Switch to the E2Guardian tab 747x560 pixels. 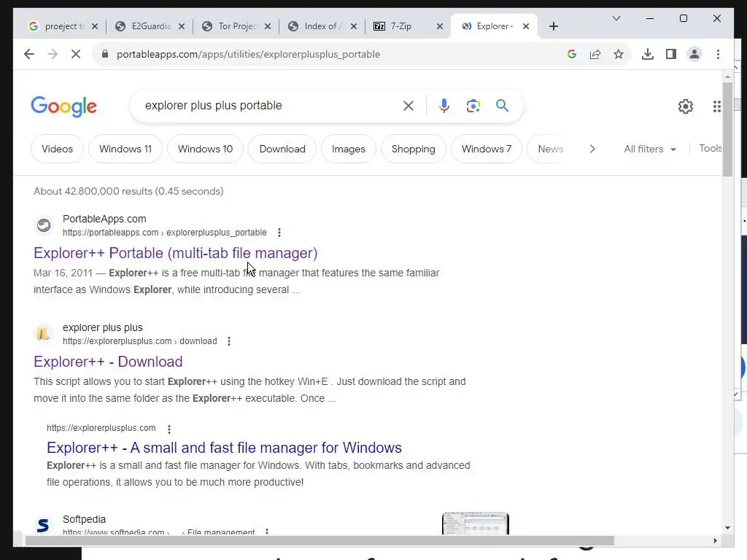coord(149,26)
